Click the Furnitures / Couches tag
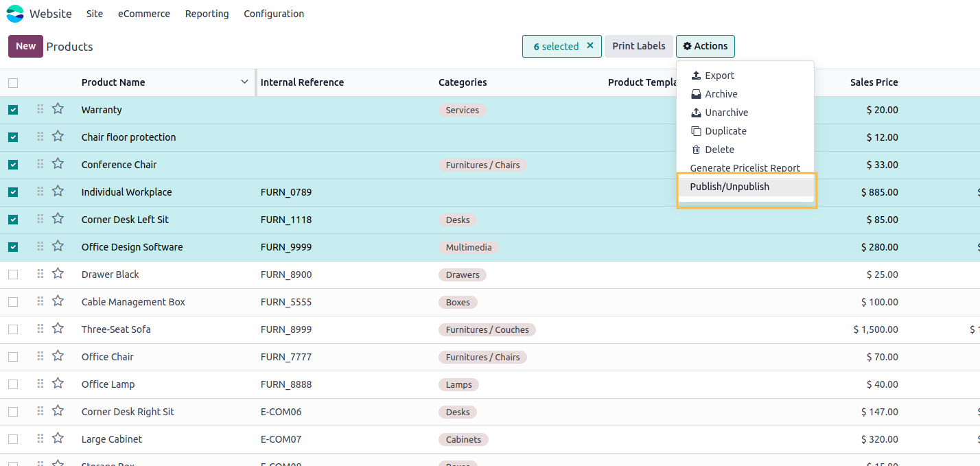Screen dimensions: 980x466 point(487,329)
